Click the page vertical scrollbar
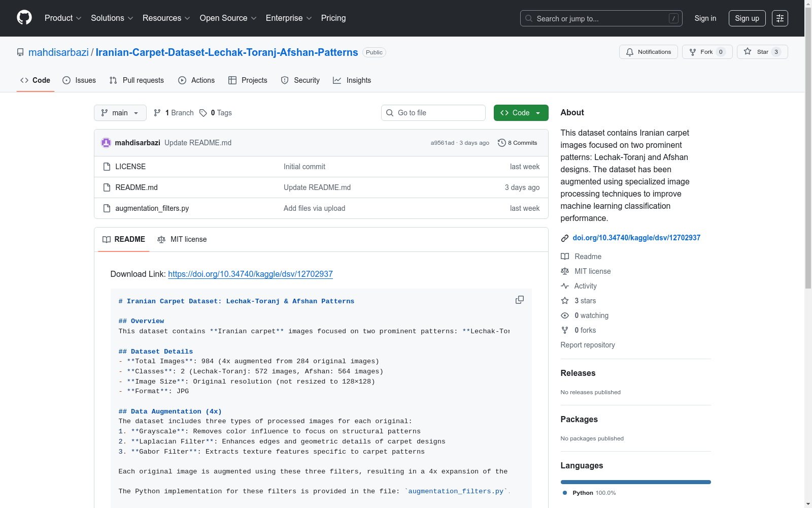The image size is (812, 508). pos(808,254)
